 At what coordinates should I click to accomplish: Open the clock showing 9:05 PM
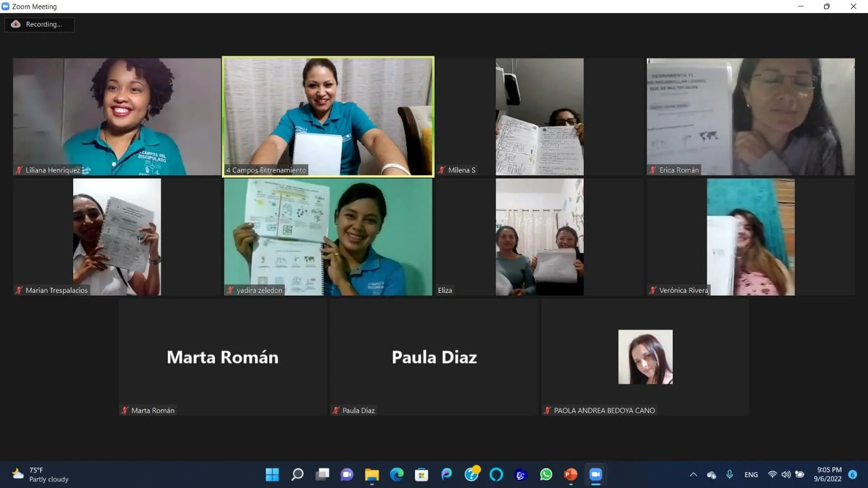pyautogui.click(x=828, y=474)
